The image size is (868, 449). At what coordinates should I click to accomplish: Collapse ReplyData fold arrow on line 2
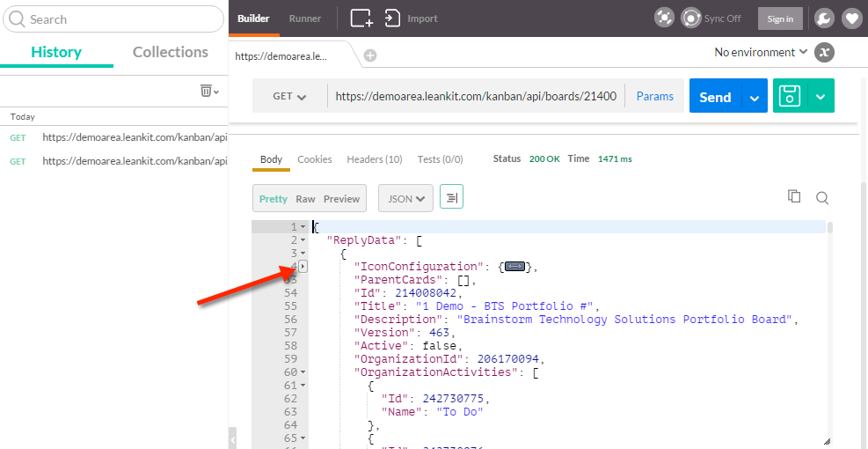click(303, 240)
